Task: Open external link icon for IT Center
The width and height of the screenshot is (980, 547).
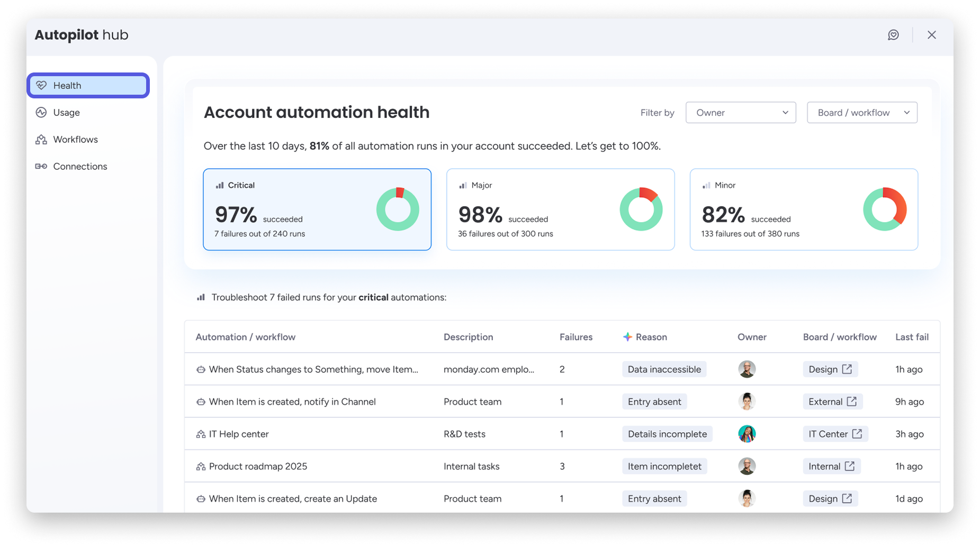Action: pyautogui.click(x=857, y=434)
